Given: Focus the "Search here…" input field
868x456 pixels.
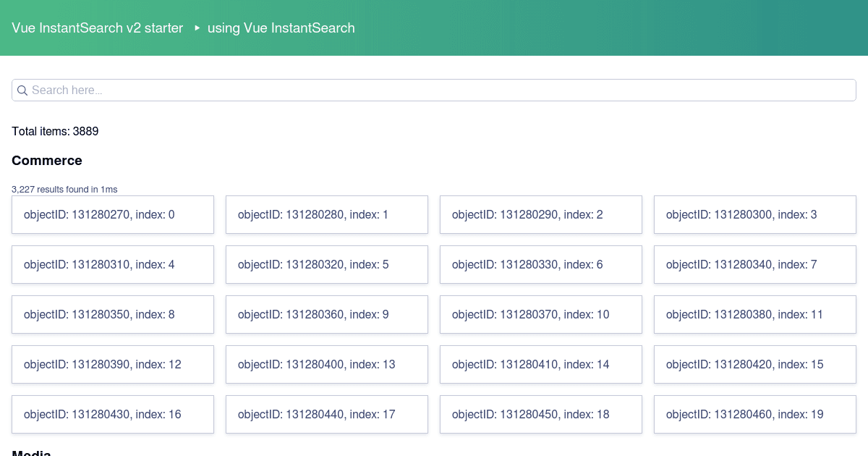Looking at the screenshot, I should point(434,90).
